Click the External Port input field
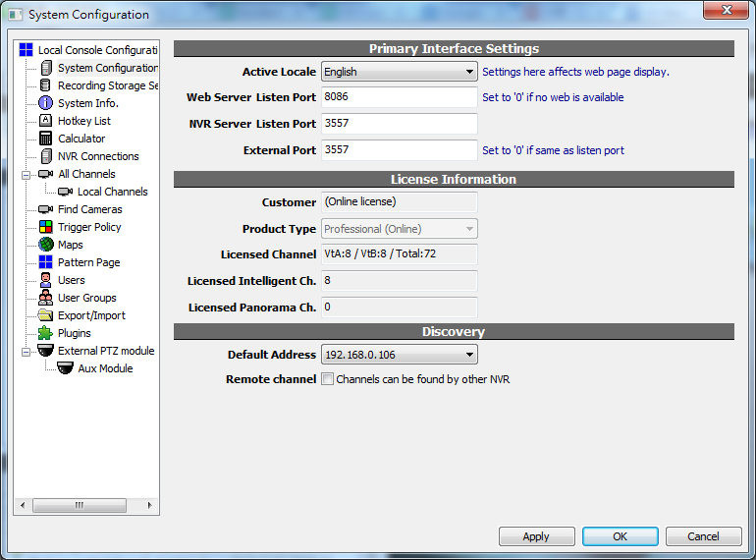 pos(400,150)
